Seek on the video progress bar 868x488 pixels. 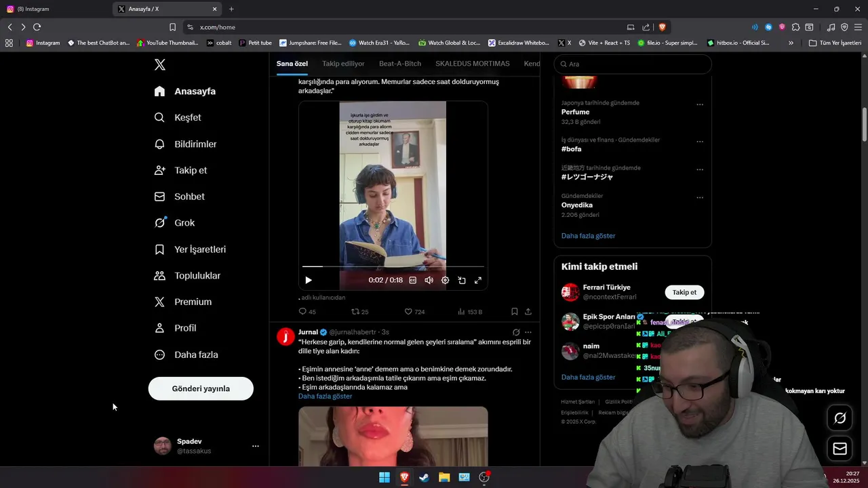pos(393,266)
